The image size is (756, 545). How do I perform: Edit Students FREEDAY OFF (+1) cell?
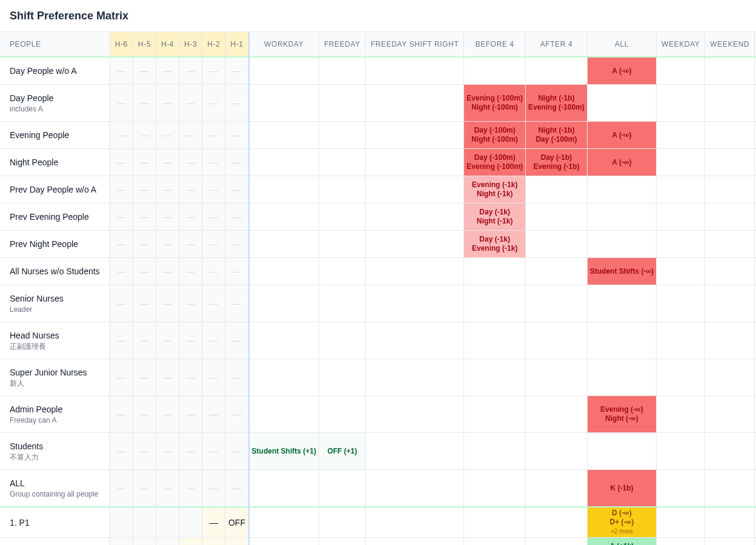pyautogui.click(x=342, y=451)
